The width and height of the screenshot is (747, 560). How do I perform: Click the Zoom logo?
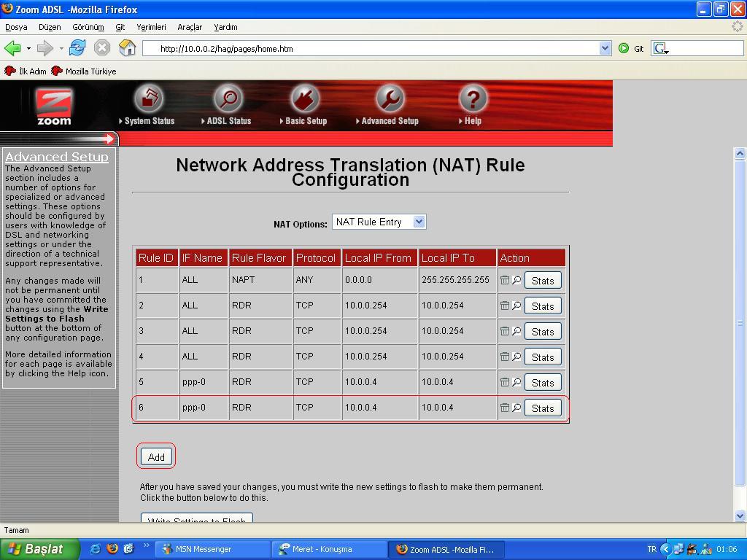54,107
